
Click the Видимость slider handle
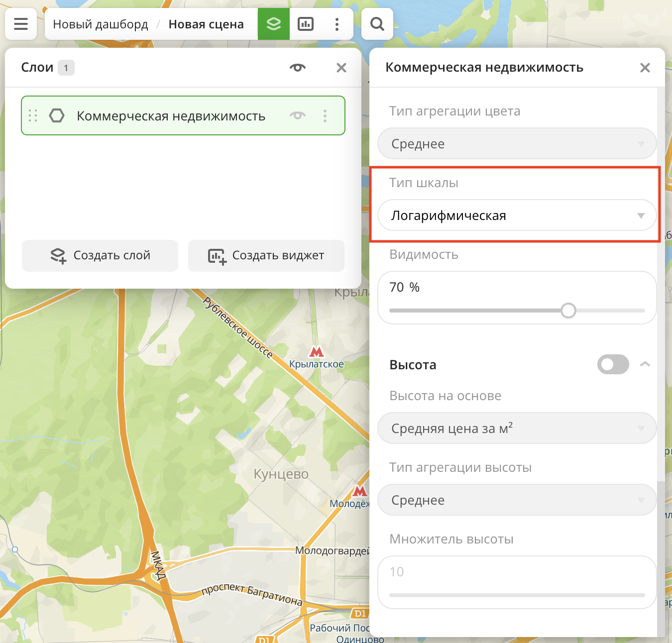coord(568,311)
